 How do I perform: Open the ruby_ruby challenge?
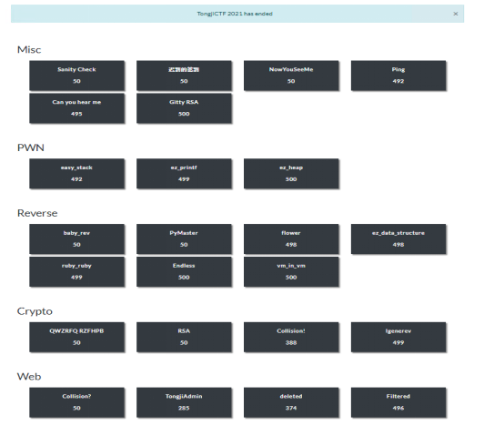click(x=76, y=271)
